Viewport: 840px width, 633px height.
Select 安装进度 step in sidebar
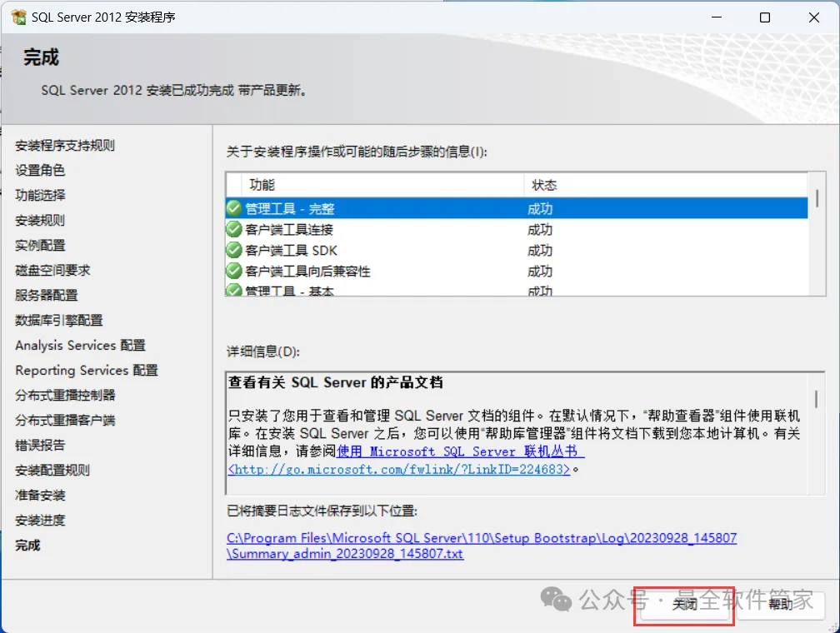pyautogui.click(x=40, y=520)
